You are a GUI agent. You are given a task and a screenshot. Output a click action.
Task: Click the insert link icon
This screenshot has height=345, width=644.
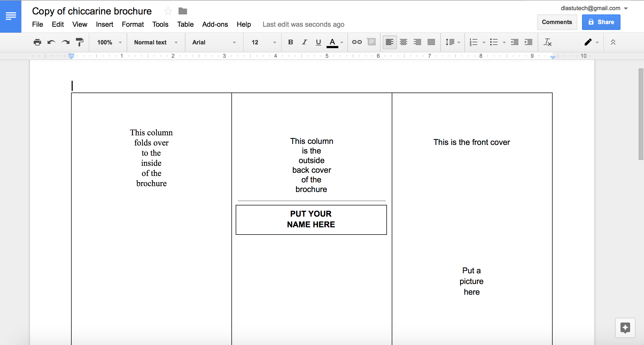[x=356, y=42]
